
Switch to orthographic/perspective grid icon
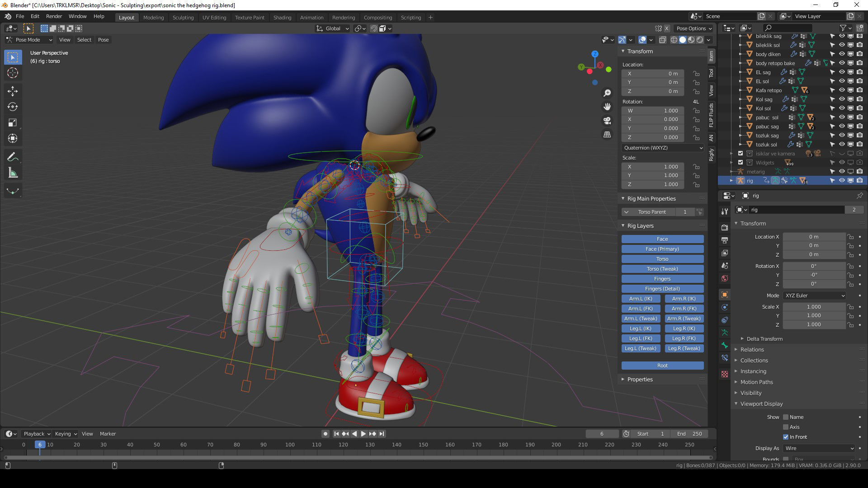pyautogui.click(x=607, y=135)
